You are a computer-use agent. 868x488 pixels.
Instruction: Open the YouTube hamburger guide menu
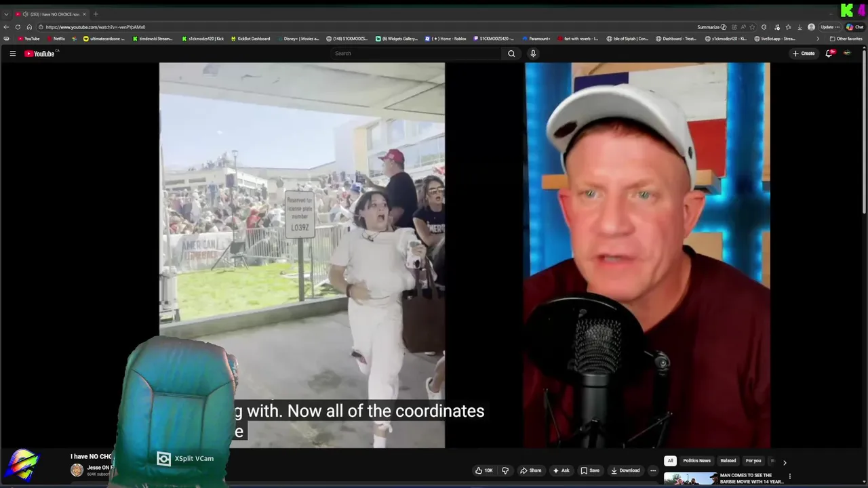12,54
